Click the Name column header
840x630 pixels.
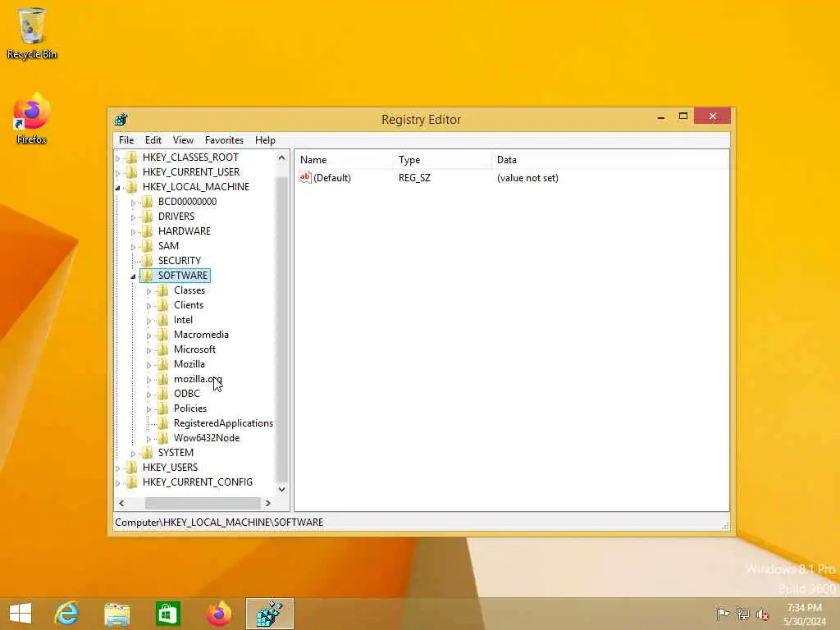pyautogui.click(x=344, y=160)
